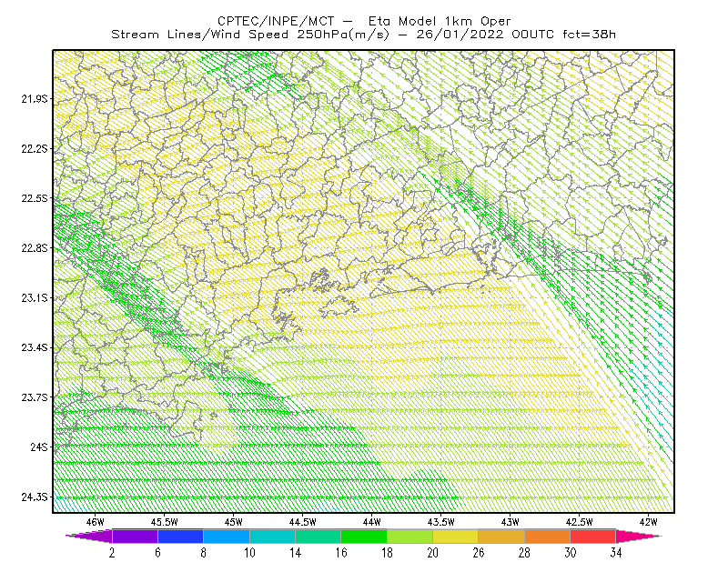Screen dimensions: 728x562
Task: Click the 23.4S latitude label
Action: click(x=35, y=347)
